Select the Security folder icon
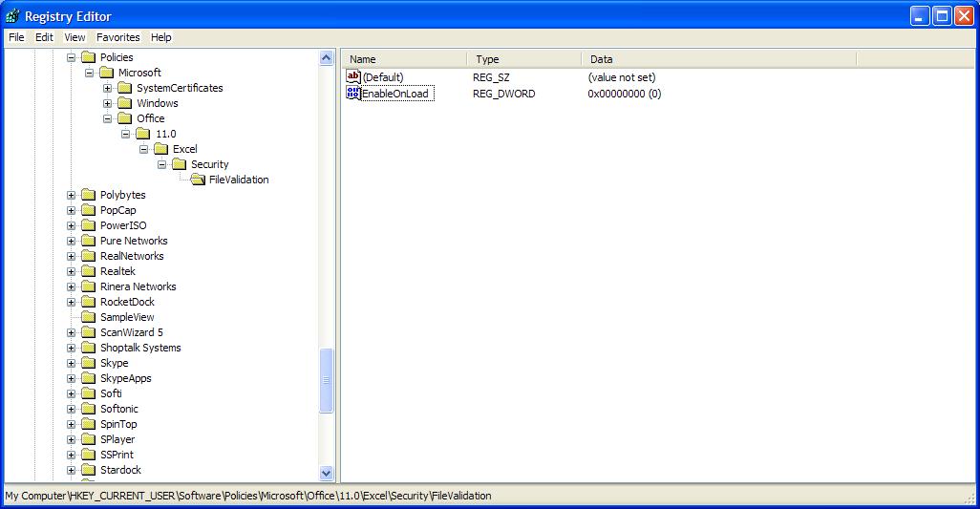The image size is (980, 509). [180, 165]
